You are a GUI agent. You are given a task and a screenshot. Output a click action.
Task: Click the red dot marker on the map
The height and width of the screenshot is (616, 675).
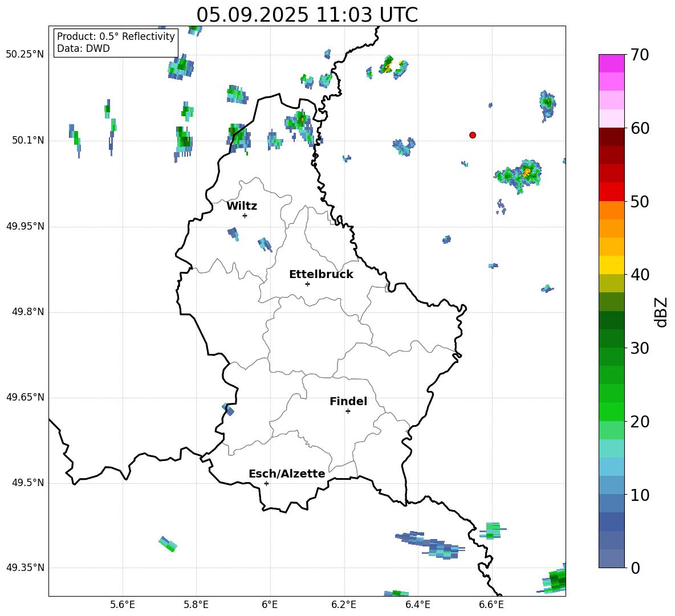coord(473,135)
